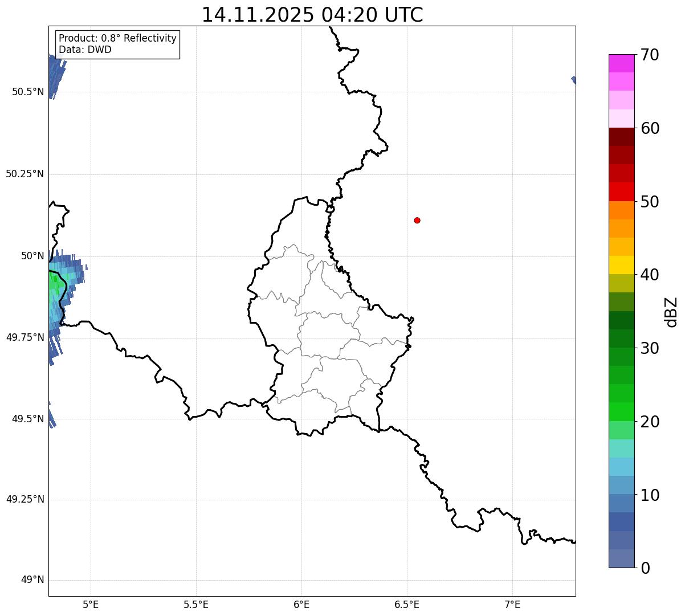Click the yellow colorbar swatch just above 40 dBZ
This screenshot has width=685, height=616.
(x=621, y=265)
